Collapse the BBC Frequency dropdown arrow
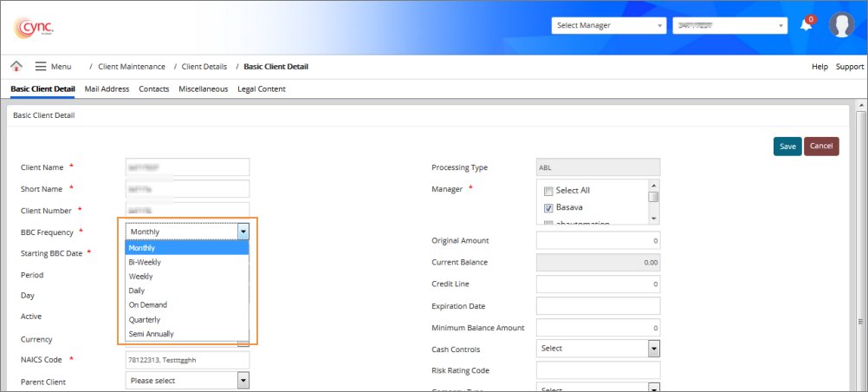 tap(243, 232)
